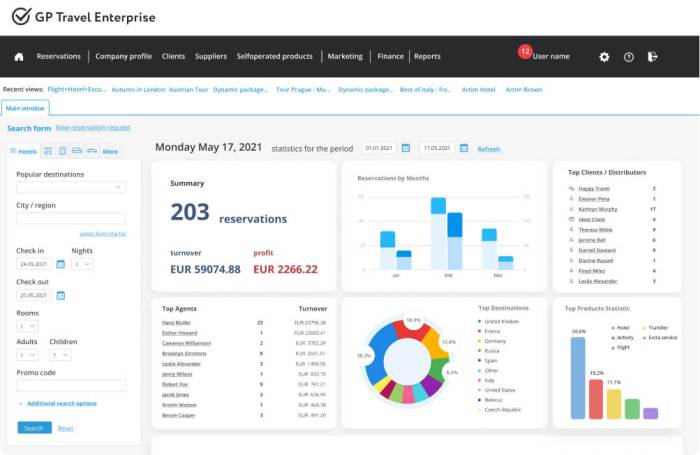Click the Refresh statistics link
The height and width of the screenshot is (455, 700).
(x=488, y=149)
